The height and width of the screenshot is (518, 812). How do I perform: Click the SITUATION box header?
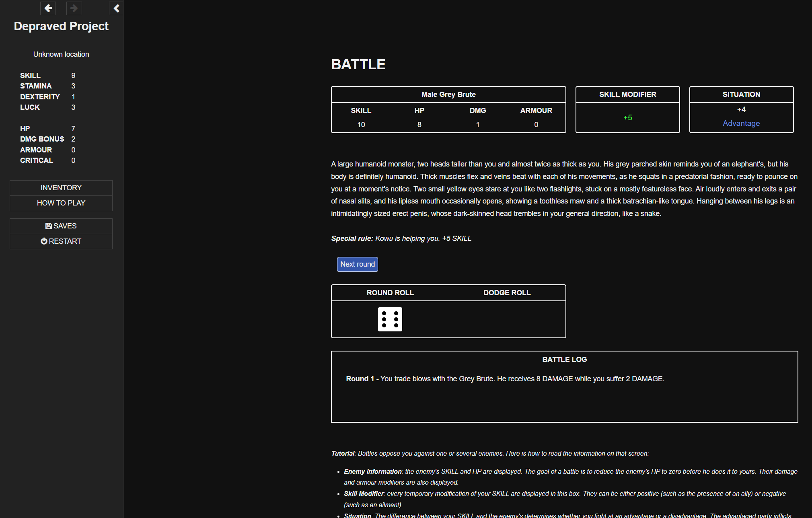[741, 95]
